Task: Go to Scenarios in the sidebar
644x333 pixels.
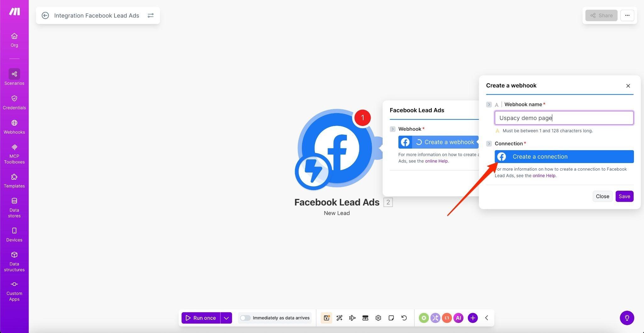Action: pos(14,77)
